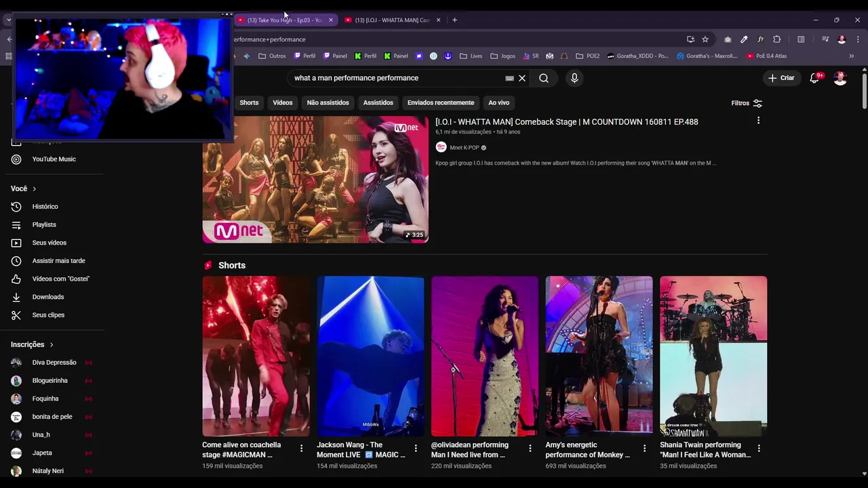Start voice search with the microphone icon

(574, 78)
